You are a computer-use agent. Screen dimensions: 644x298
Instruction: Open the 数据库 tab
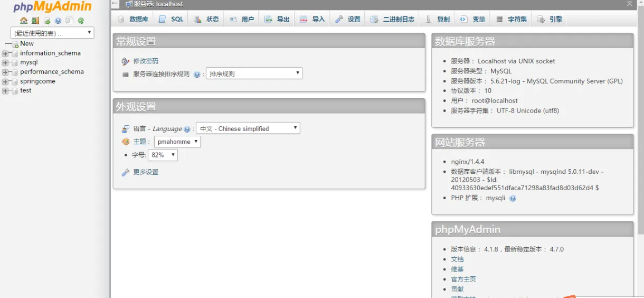pos(133,19)
